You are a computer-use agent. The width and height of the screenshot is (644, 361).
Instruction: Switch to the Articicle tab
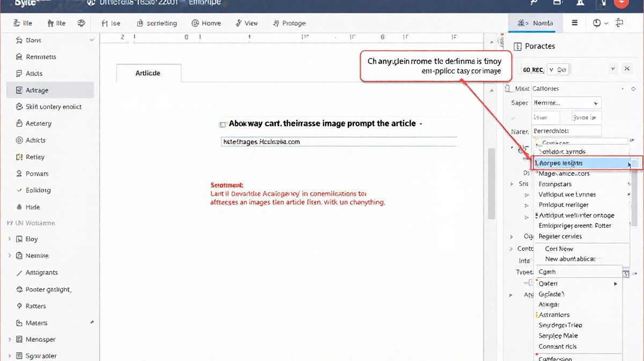(149, 73)
